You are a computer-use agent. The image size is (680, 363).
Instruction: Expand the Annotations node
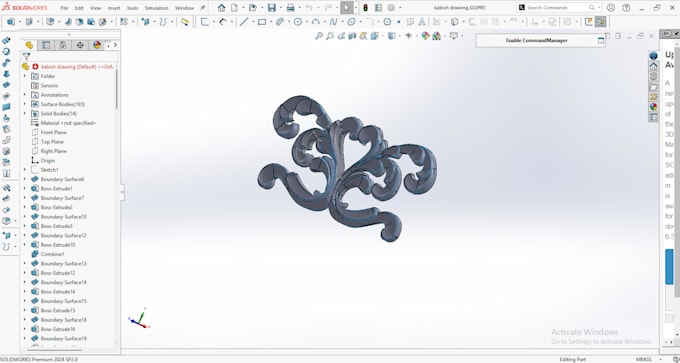pyautogui.click(x=24, y=95)
